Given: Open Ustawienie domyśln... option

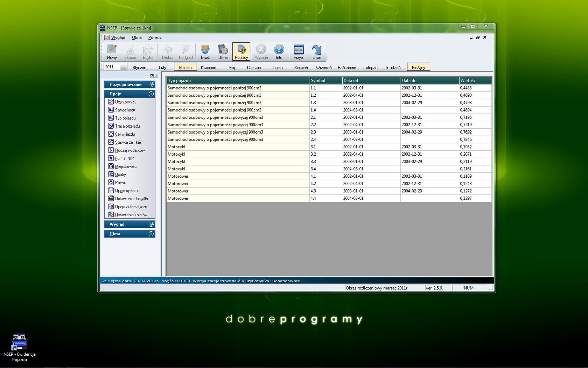Looking at the screenshot, I should pos(129,199).
